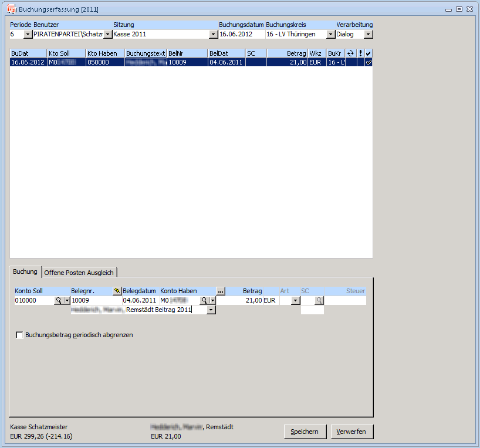
Task: Open the Periode dropdown
Action: [x=28, y=35]
